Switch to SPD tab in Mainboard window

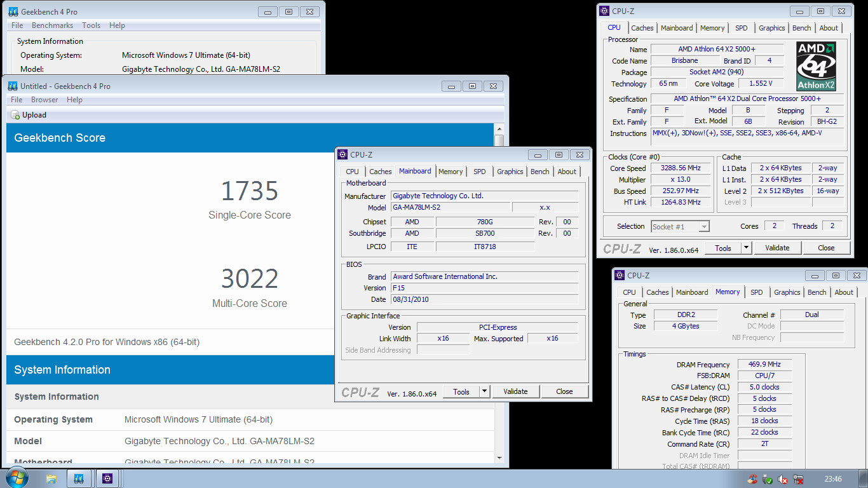pyautogui.click(x=480, y=172)
